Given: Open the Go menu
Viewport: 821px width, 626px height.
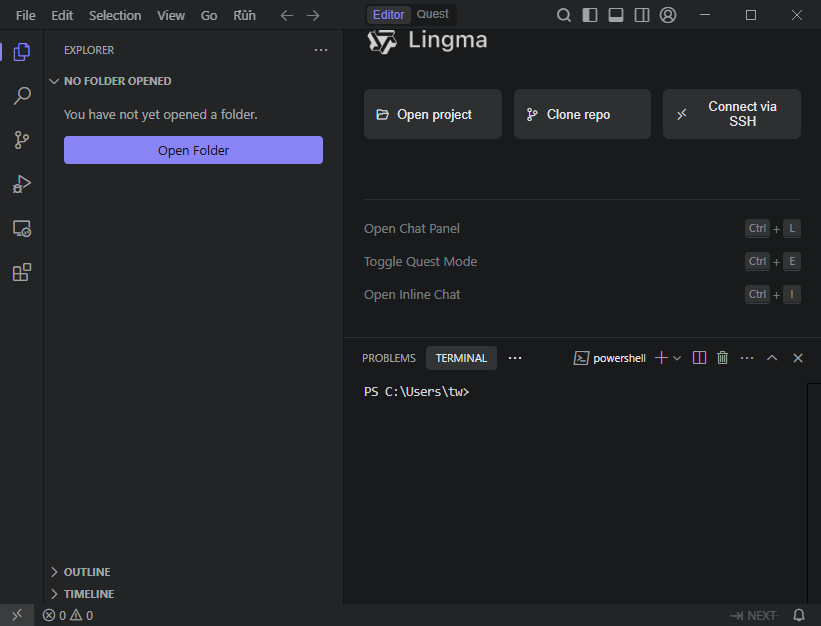Looking at the screenshot, I should click(x=208, y=16).
